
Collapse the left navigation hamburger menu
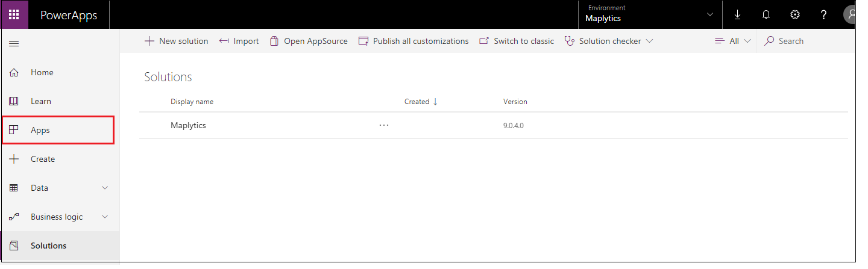[14, 43]
